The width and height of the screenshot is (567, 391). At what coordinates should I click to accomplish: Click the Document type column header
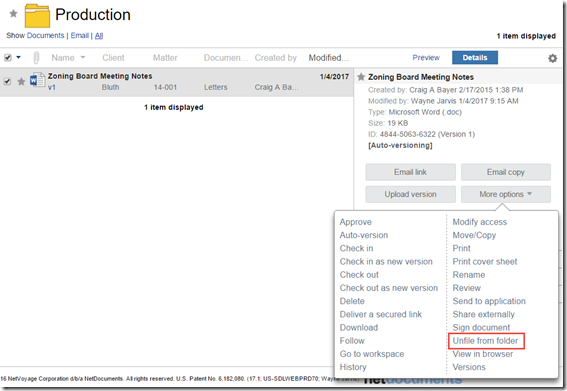pyautogui.click(x=226, y=58)
